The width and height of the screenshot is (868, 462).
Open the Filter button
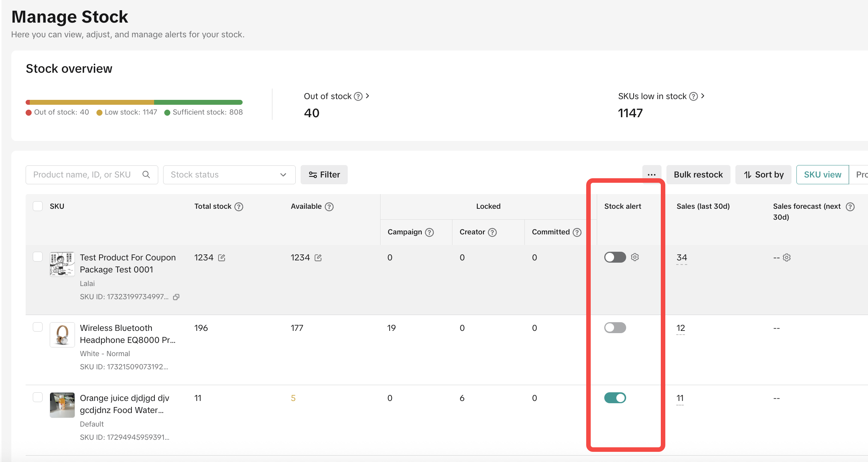pos(324,174)
